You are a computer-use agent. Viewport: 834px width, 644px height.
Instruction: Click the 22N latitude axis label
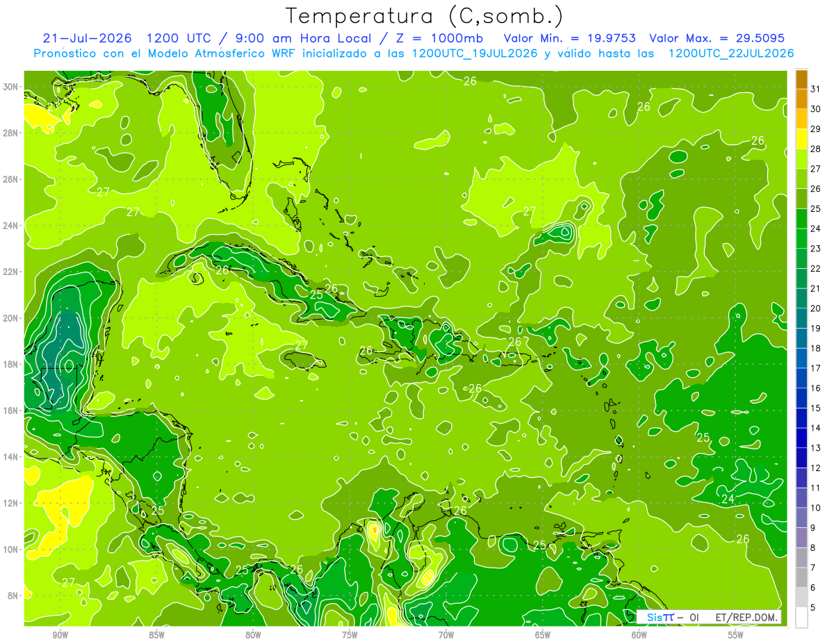[x=11, y=272]
